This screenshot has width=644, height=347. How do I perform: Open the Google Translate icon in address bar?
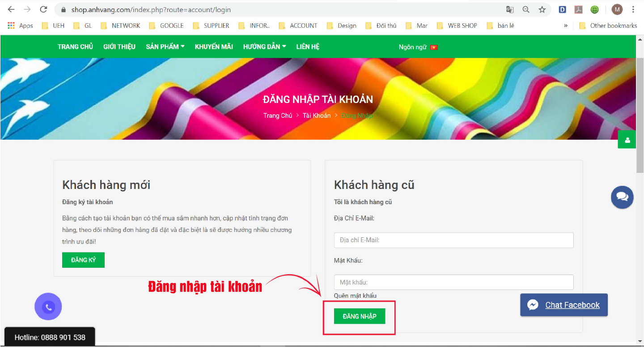pos(510,9)
